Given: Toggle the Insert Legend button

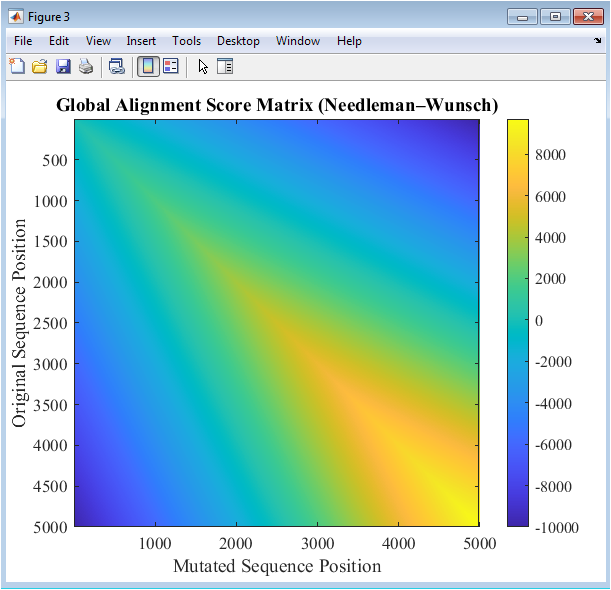Looking at the screenshot, I should pos(170,67).
